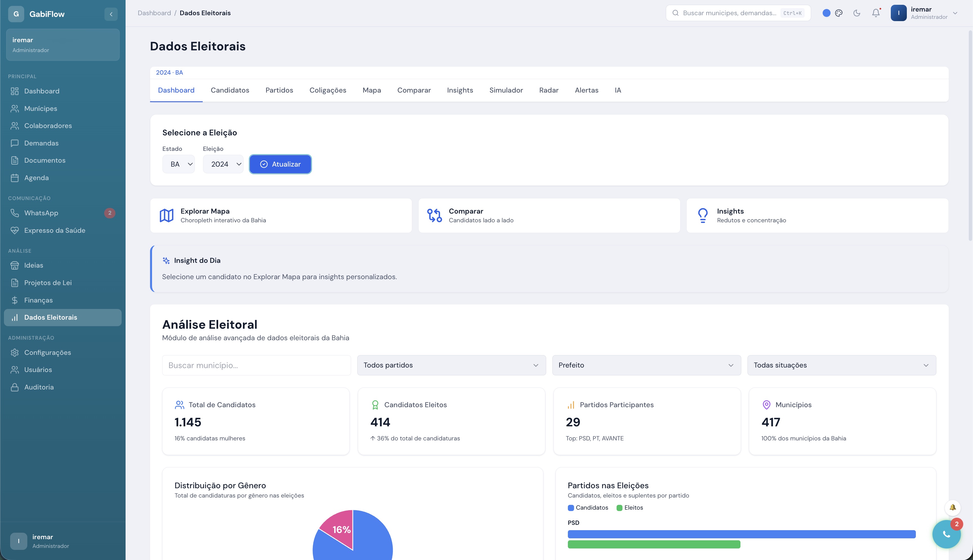
Task: Open the Insights tab
Action: 460,90
